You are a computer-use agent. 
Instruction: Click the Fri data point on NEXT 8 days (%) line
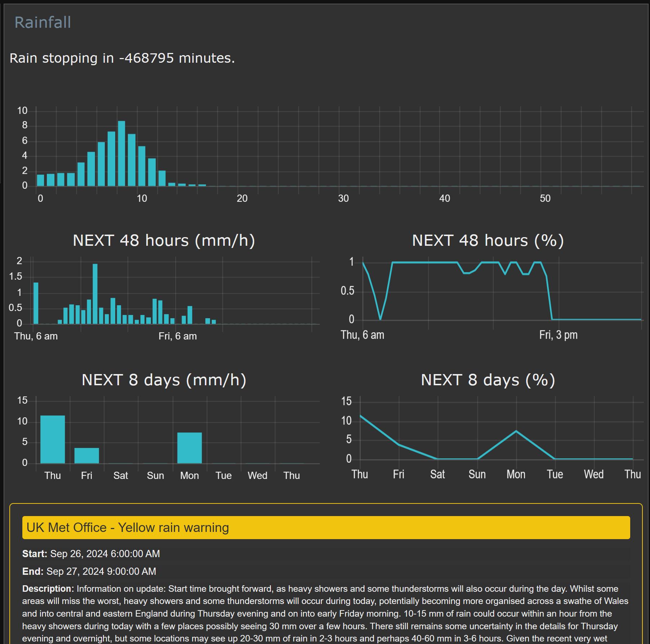click(x=399, y=445)
